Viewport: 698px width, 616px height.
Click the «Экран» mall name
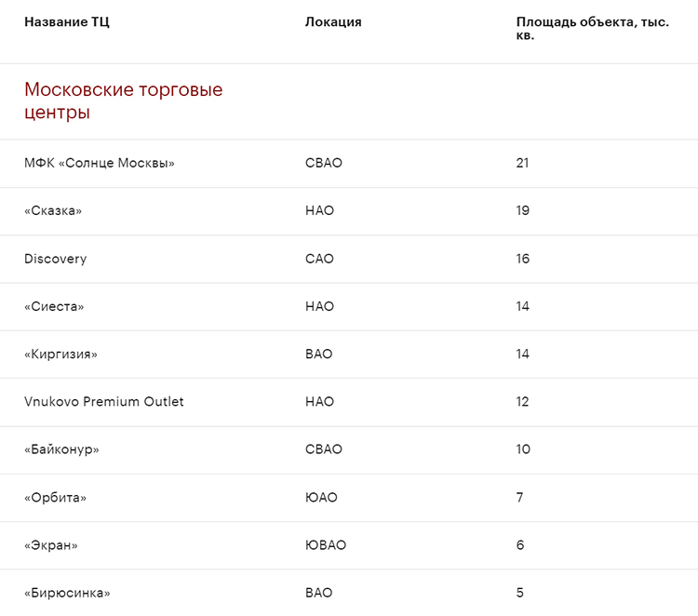[51, 545]
